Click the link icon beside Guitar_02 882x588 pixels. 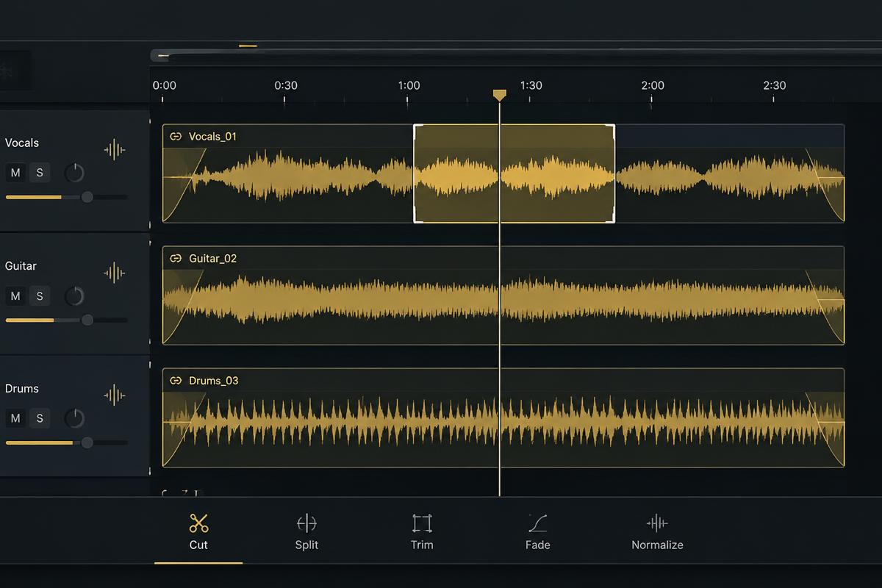(176, 258)
